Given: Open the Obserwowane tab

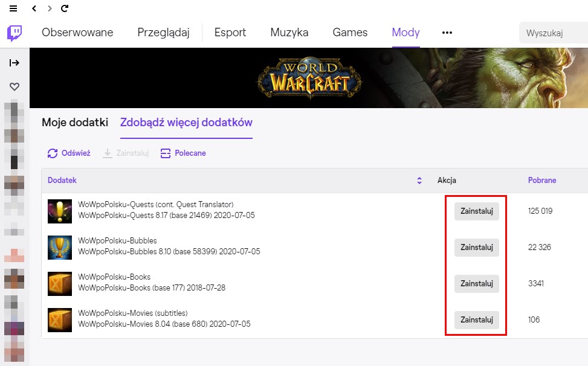Looking at the screenshot, I should point(77,33).
